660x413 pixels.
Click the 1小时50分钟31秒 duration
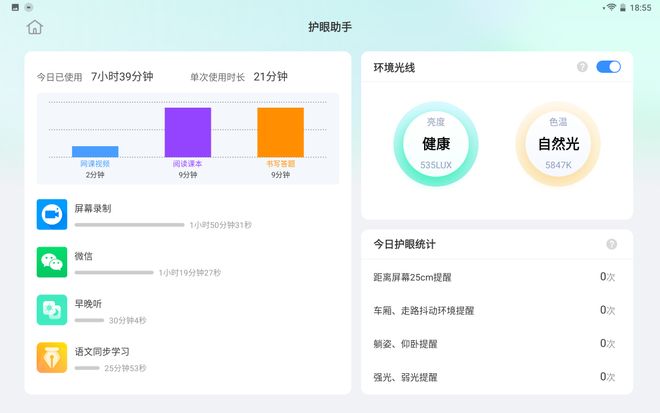(221, 225)
